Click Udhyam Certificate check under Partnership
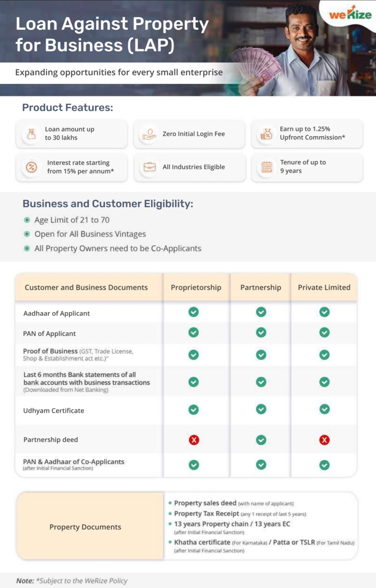 tap(261, 409)
